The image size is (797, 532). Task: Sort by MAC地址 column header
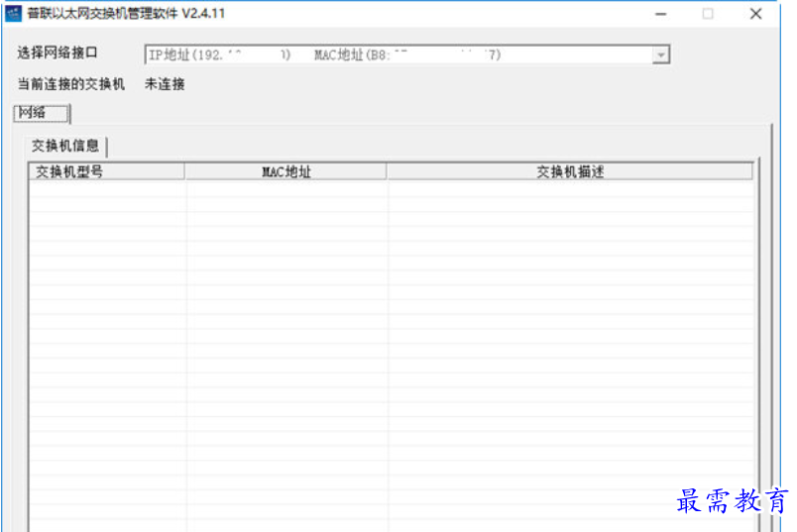pos(285,171)
